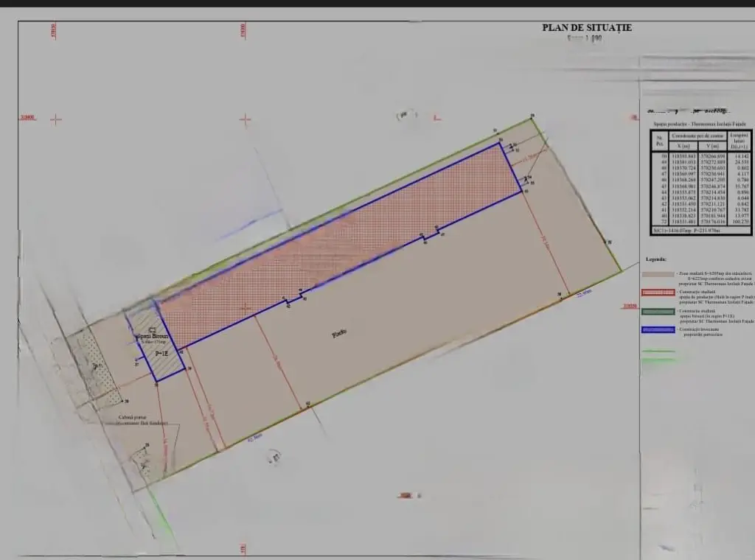Click the Nr. Pct. table header
Viewport: 755px width, 560px height.
659,141
